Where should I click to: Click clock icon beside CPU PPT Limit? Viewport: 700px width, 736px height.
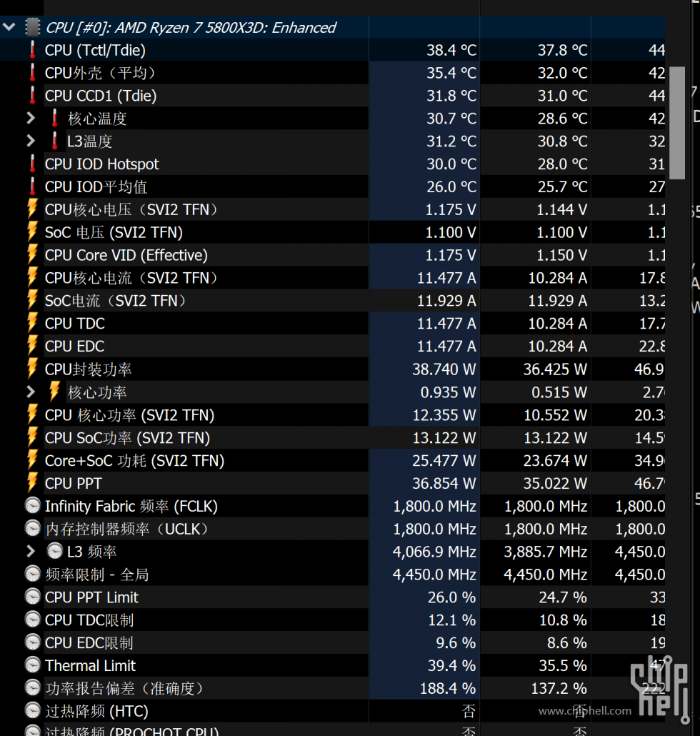click(33, 597)
